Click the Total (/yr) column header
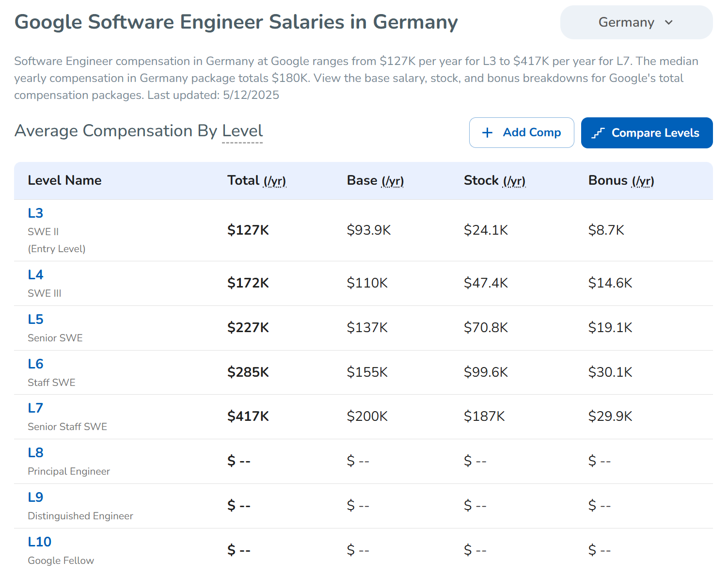This screenshot has width=728, height=576. 256,180
